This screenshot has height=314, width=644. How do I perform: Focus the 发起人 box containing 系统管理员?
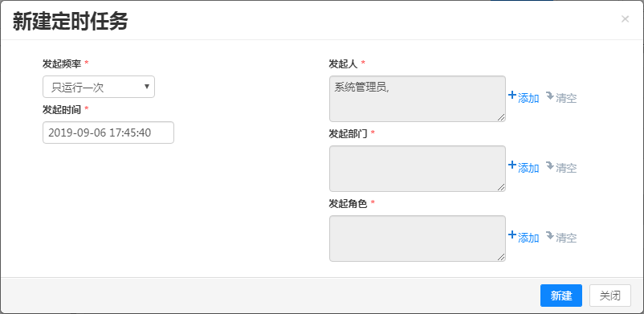(418, 99)
